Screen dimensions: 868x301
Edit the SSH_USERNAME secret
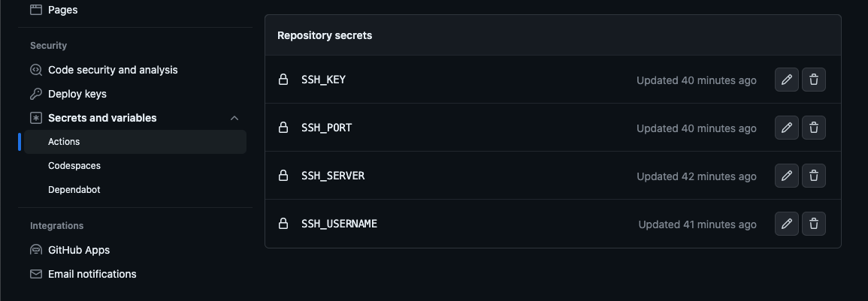786,224
